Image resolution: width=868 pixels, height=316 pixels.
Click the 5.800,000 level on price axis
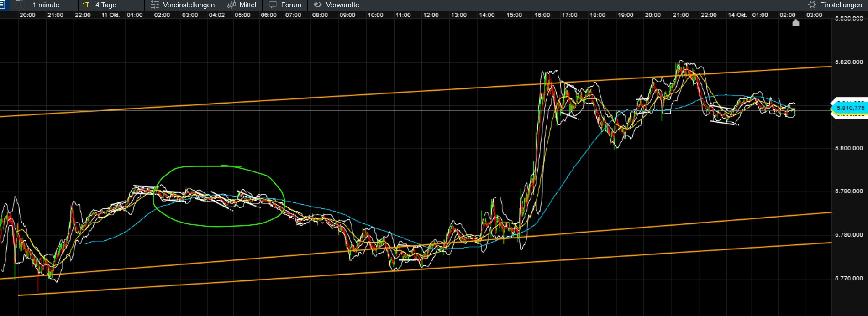point(849,148)
